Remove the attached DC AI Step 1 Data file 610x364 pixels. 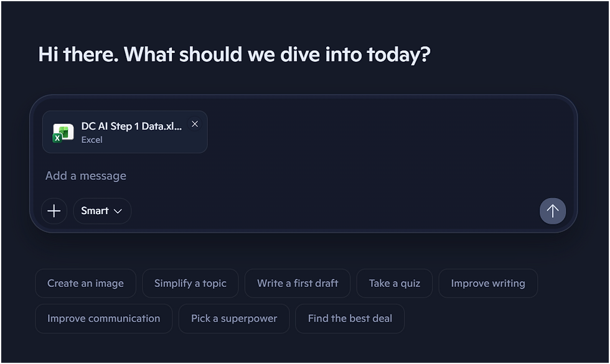pyautogui.click(x=195, y=124)
